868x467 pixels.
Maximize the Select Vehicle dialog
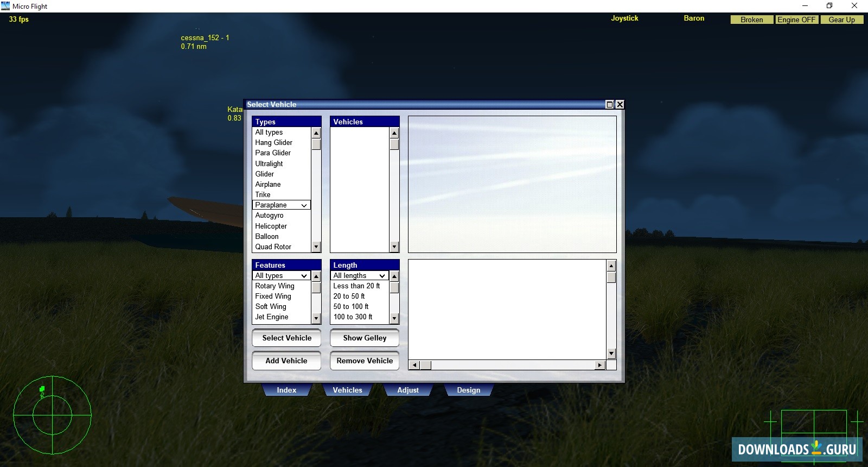(x=610, y=104)
